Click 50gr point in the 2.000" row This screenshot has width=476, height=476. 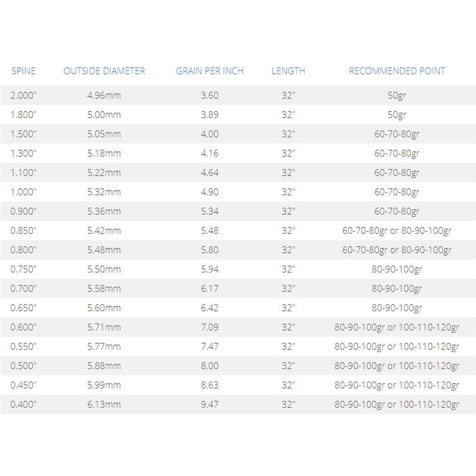click(397, 96)
